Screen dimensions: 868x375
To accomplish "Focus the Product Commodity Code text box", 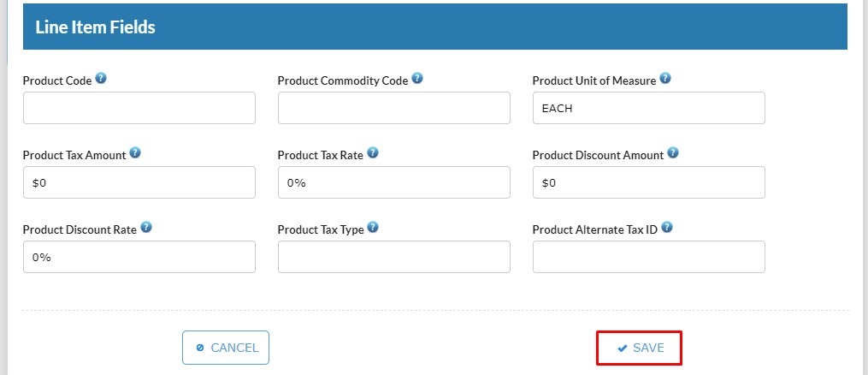I will point(394,108).
